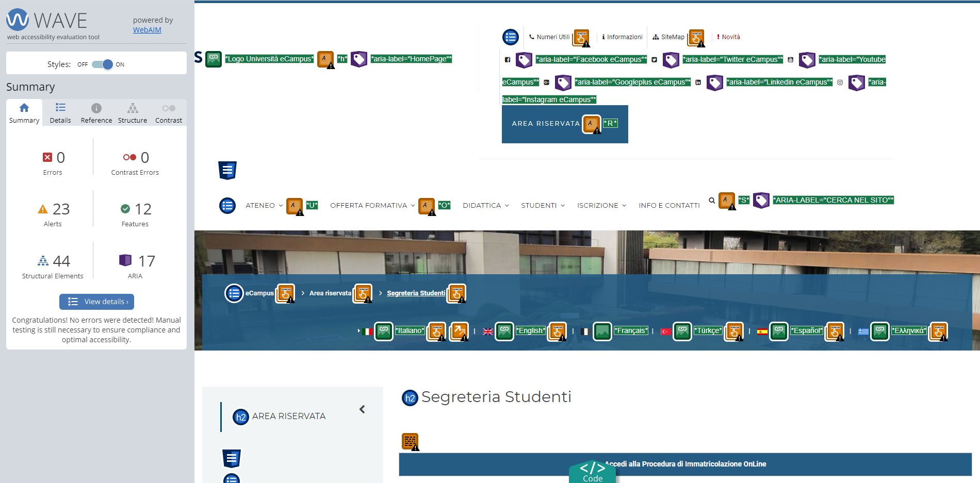Click the View details button

pos(96,302)
